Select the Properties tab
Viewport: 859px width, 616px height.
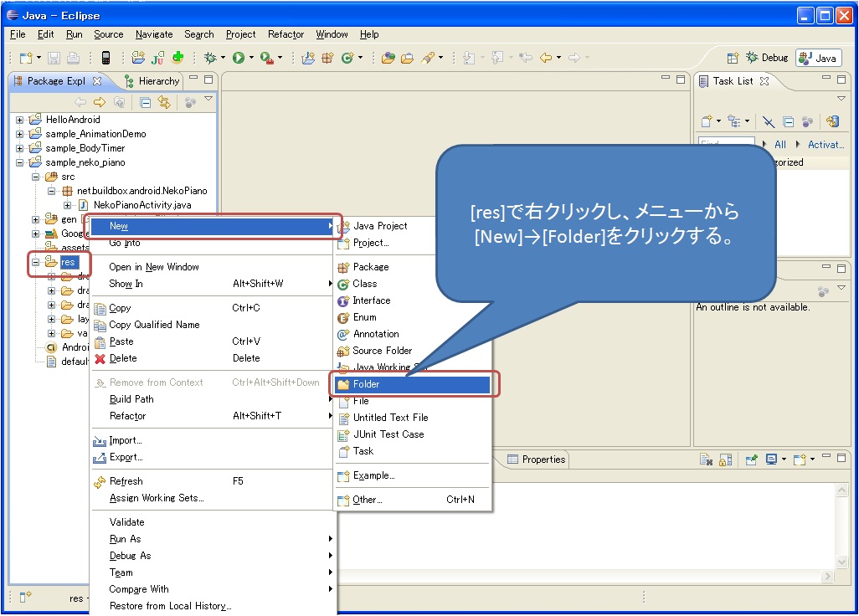tap(537, 459)
